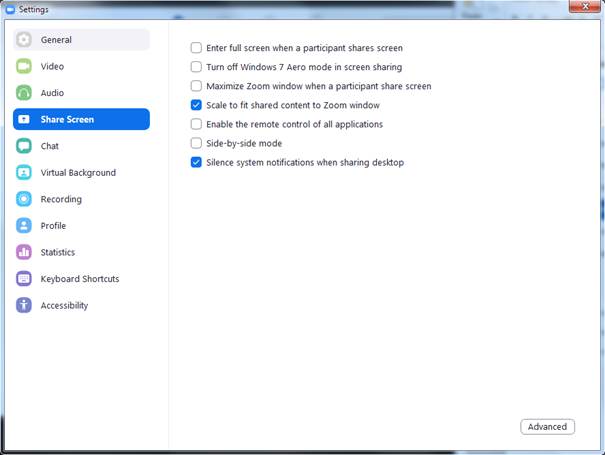Open the Virtual Background icon
Viewport: 605px width, 455px height.
click(x=24, y=173)
